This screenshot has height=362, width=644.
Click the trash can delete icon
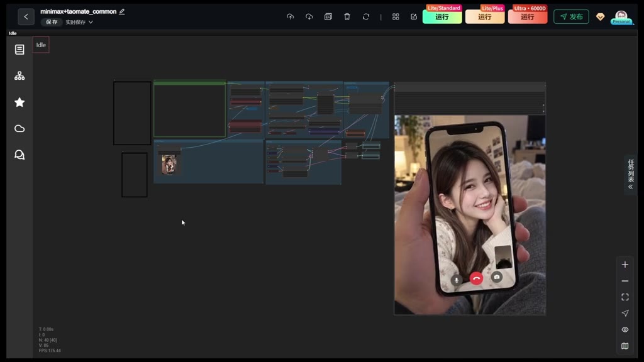pos(347,17)
